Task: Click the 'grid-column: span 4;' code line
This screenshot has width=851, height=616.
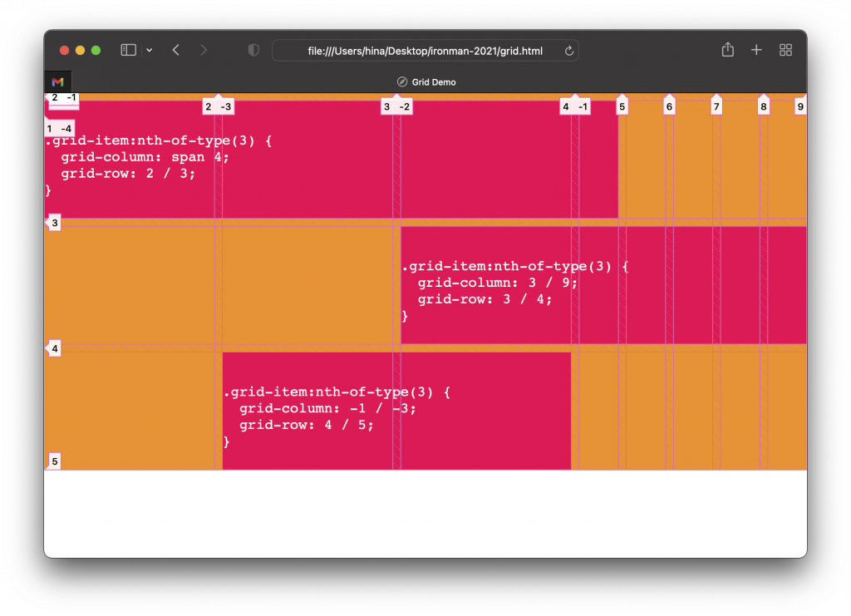Action: tap(145, 157)
